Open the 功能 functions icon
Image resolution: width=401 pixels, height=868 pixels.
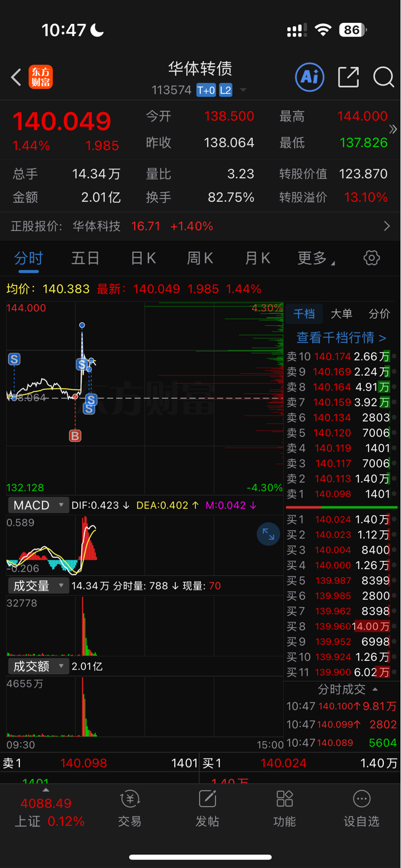point(284,809)
